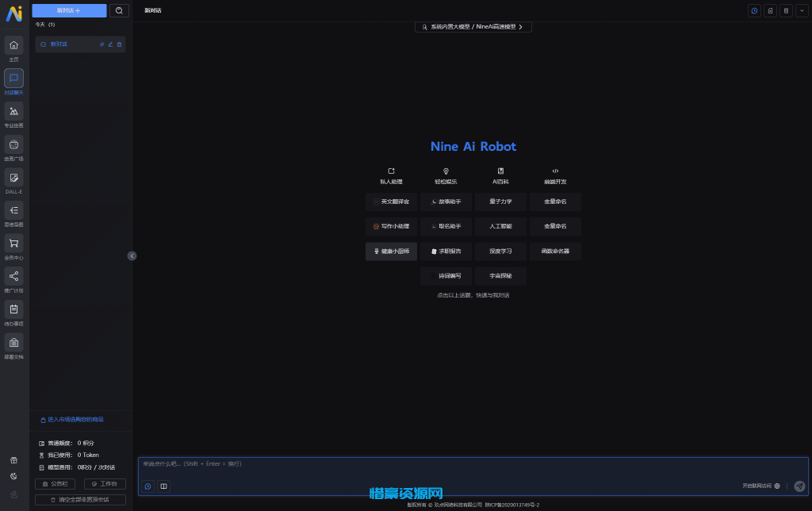Viewport: 812px width, 511px height.
Task: Select the blue clock history icon top right
Action: [x=754, y=10]
